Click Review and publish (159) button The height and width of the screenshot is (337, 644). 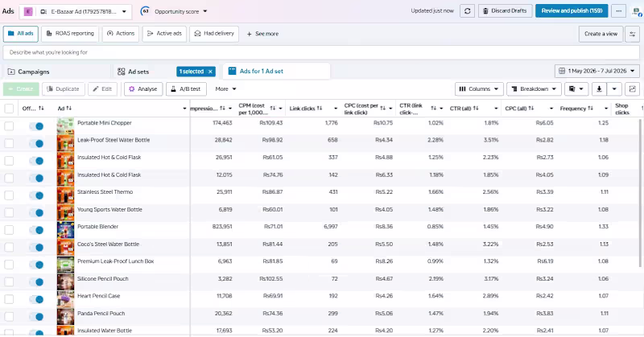click(x=572, y=11)
